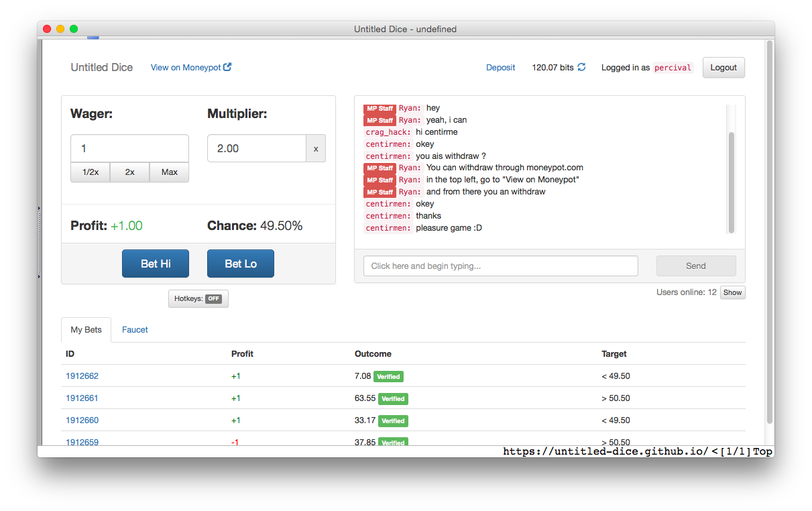Focus the Wager input field
Image resolution: width=812 pixels, height=511 pixels.
[x=129, y=148]
